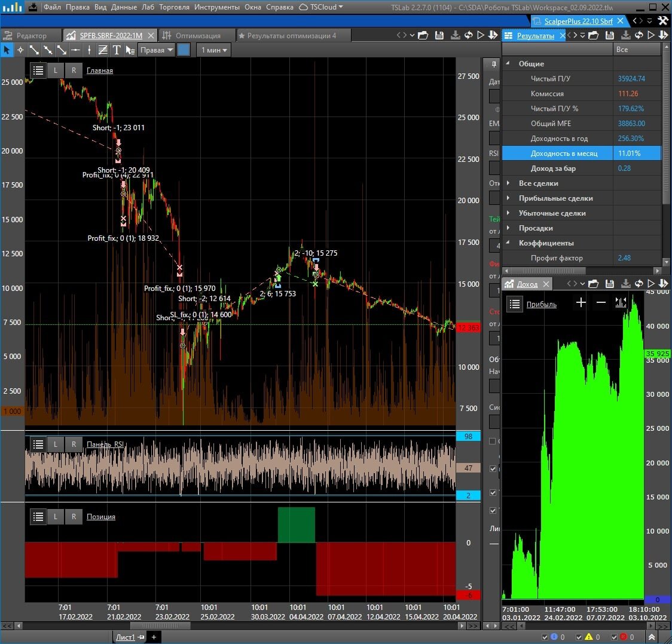Toggle warning messages checkbox in status bar
672x644 pixels.
[x=579, y=637]
